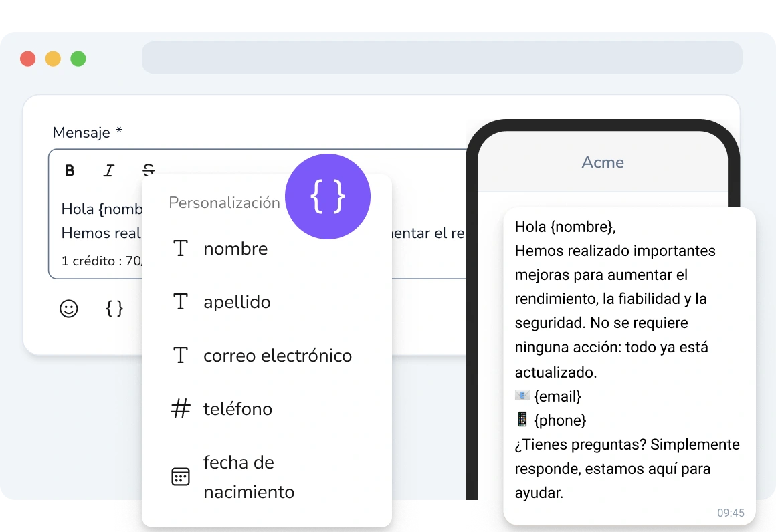Image resolution: width=776 pixels, height=532 pixels.
Task: Select the calendar icon beside fecha de nacimiento
Action: (x=180, y=477)
